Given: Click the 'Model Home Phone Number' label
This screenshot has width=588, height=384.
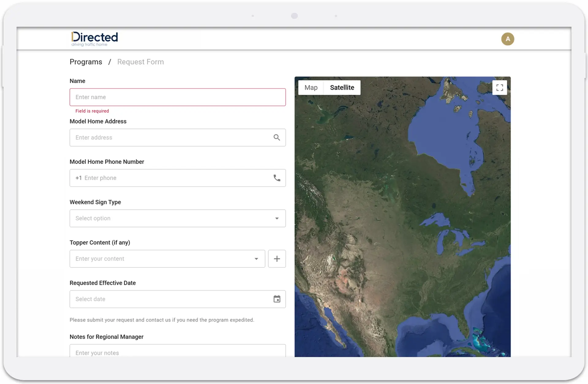Looking at the screenshot, I should pos(107,162).
